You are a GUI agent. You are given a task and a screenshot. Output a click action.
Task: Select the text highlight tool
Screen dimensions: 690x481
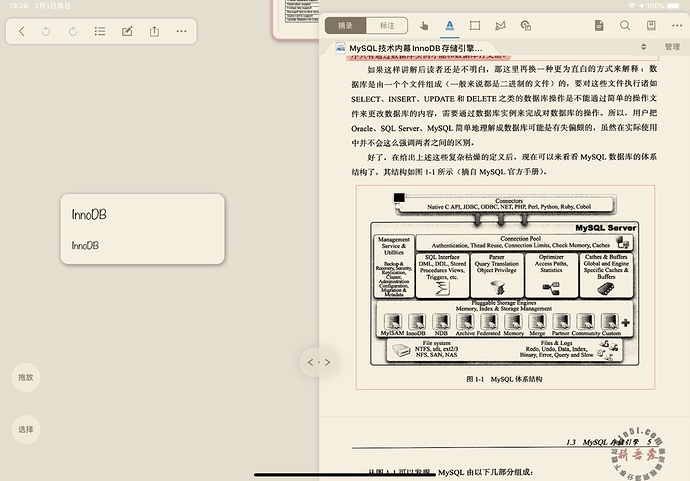click(x=449, y=26)
